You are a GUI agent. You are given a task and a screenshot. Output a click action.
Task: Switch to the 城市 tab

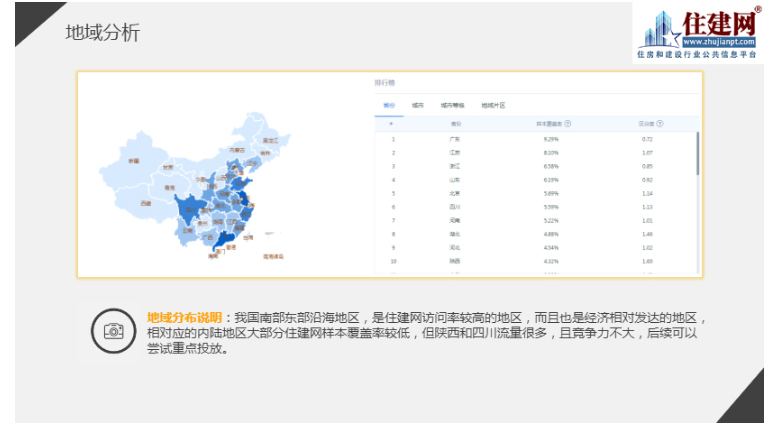pyautogui.click(x=418, y=105)
